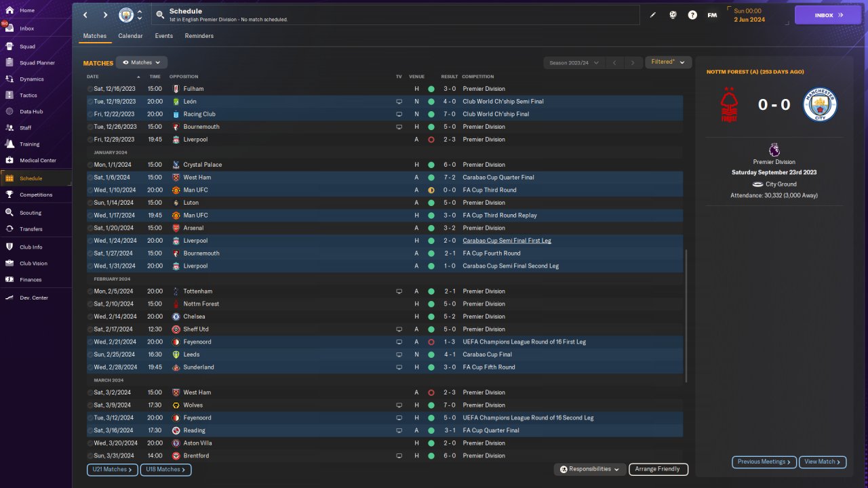This screenshot has height=488, width=868.
Task: Click the TV icon on the Tottenham row
Action: [x=399, y=291]
